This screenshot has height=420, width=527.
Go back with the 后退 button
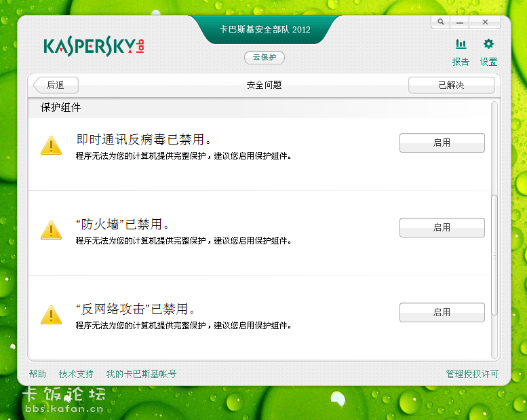56,85
